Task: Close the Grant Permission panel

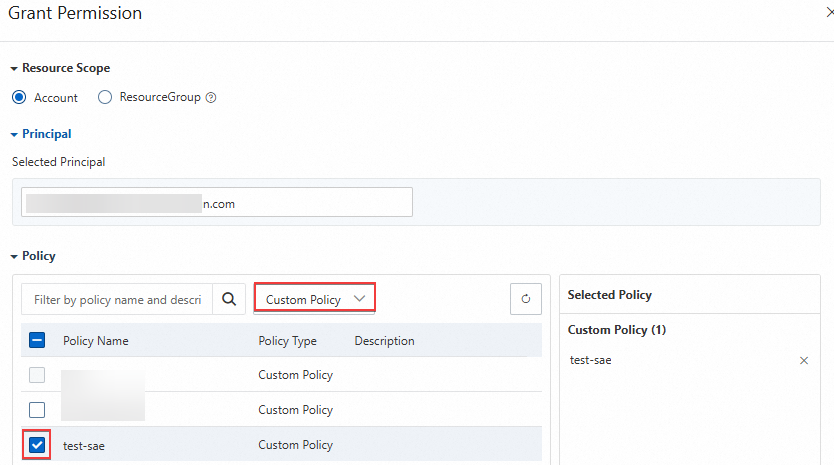Action: 826,14
